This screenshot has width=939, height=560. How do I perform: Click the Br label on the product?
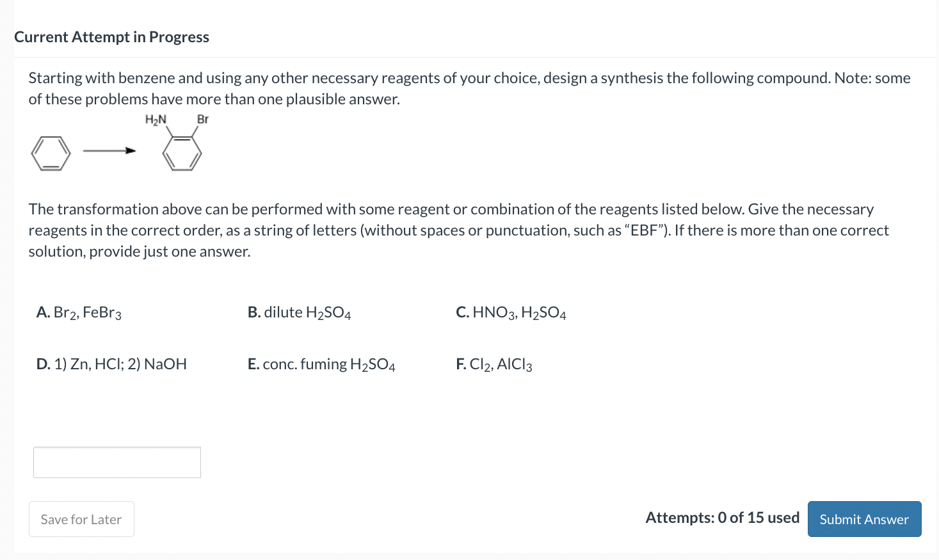tap(202, 119)
